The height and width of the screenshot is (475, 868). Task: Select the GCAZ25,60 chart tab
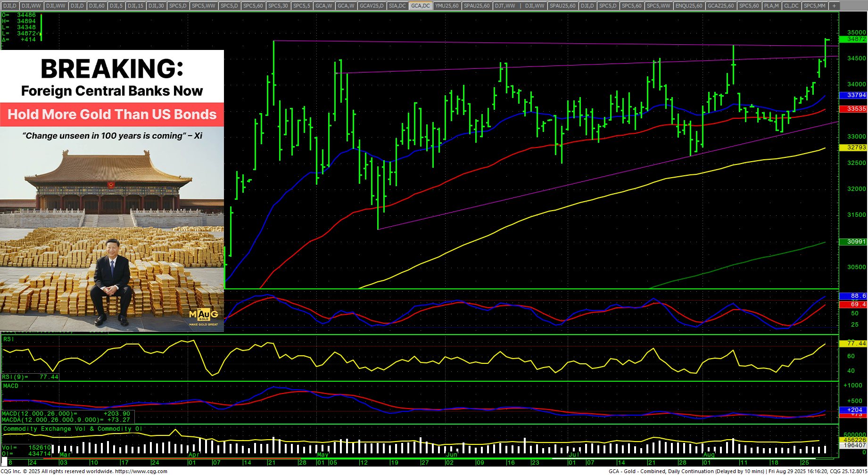[x=721, y=6]
